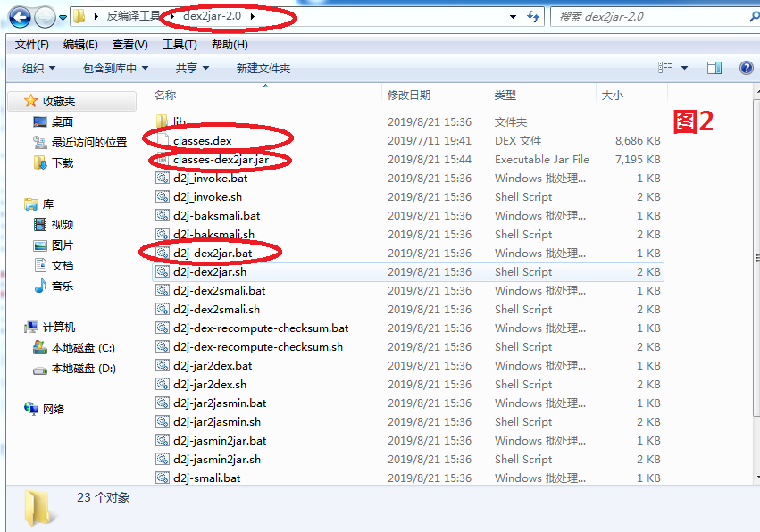This screenshot has height=532, width=760.
Task: Select file name d2j-jasmin2jar.sh
Action: pyautogui.click(x=217, y=460)
